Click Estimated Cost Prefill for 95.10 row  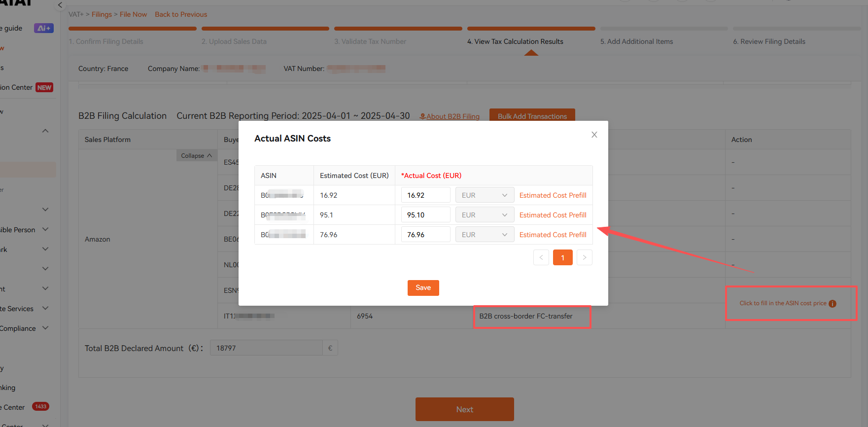[553, 215]
